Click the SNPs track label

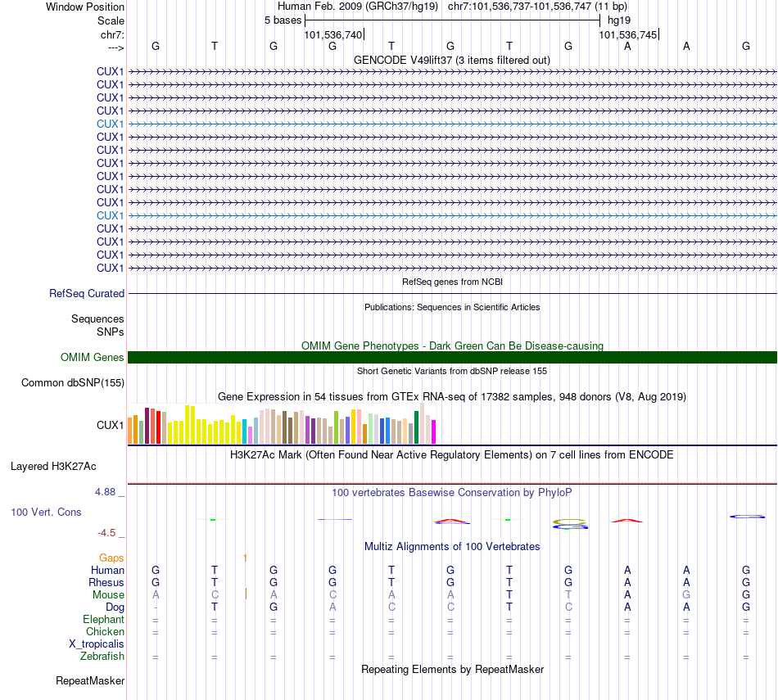click(111, 332)
